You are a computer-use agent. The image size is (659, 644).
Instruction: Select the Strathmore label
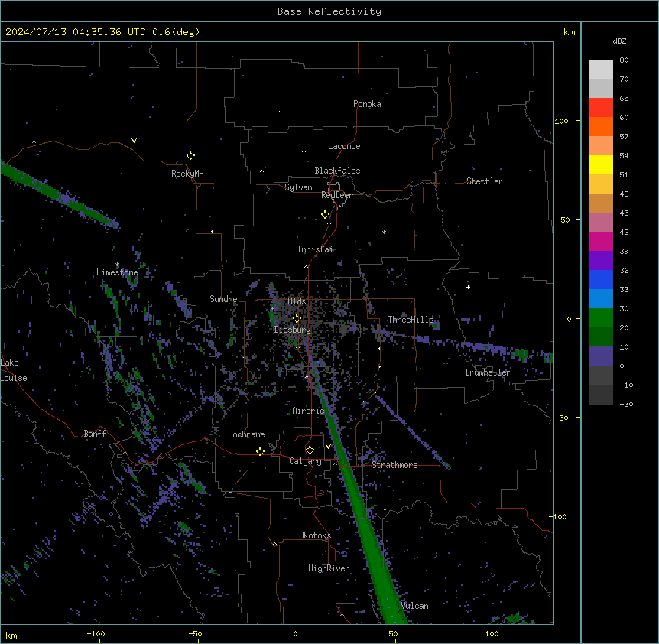click(394, 465)
